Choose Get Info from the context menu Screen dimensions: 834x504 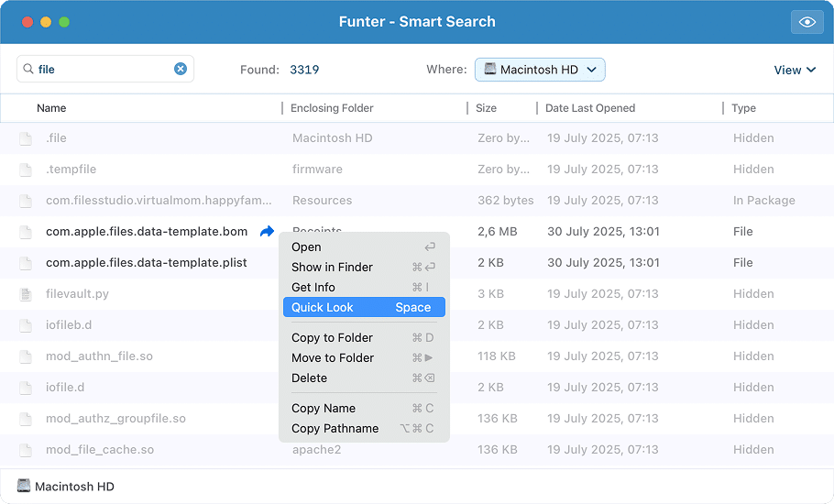tap(364, 287)
